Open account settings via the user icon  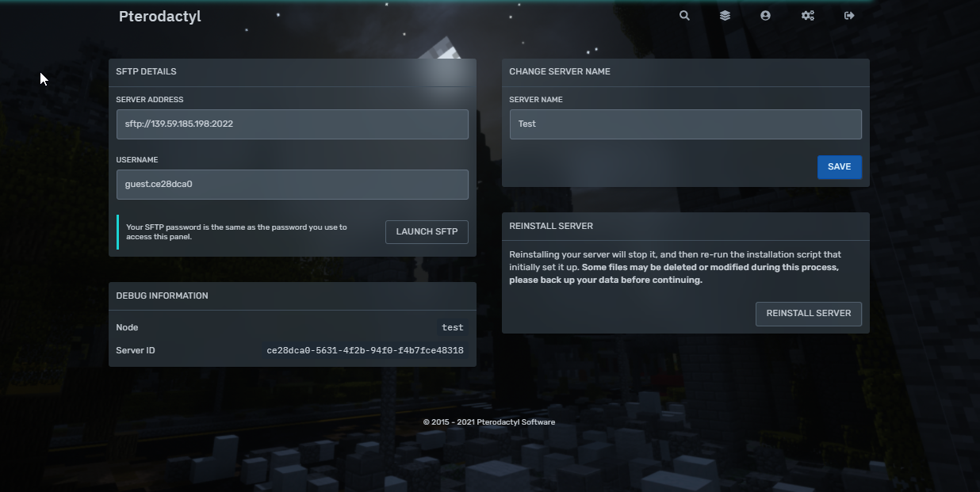(x=765, y=16)
